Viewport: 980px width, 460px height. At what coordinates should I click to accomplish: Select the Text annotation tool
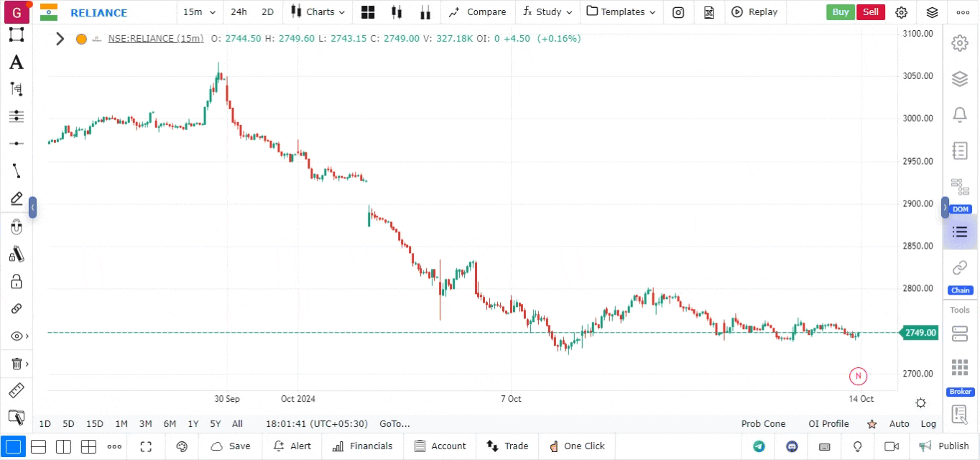16,63
